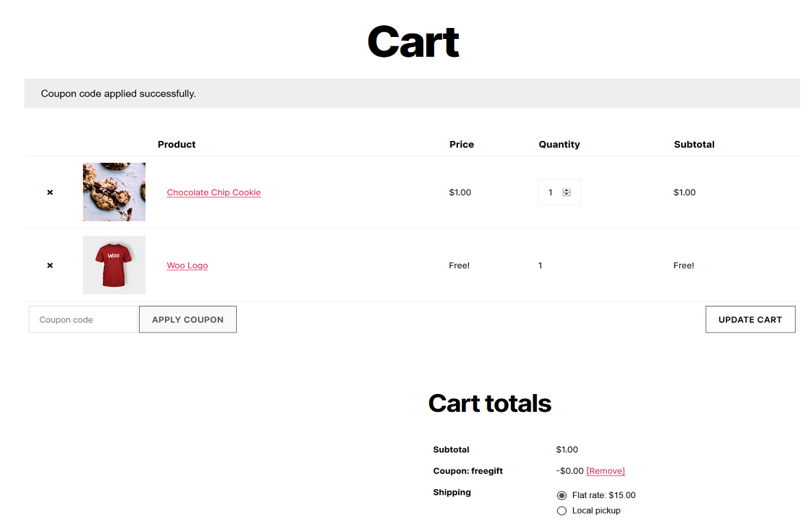Image resolution: width=812 pixels, height=524 pixels.
Task: Click the Cart totals heading
Action: point(490,403)
